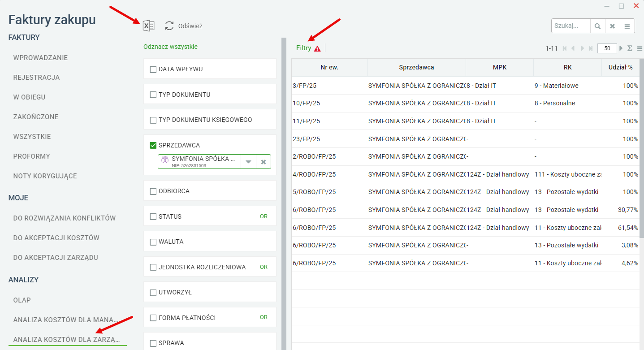This screenshot has height=350, width=644.
Task: Click the Filtry red warning triangle
Action: 317,48
